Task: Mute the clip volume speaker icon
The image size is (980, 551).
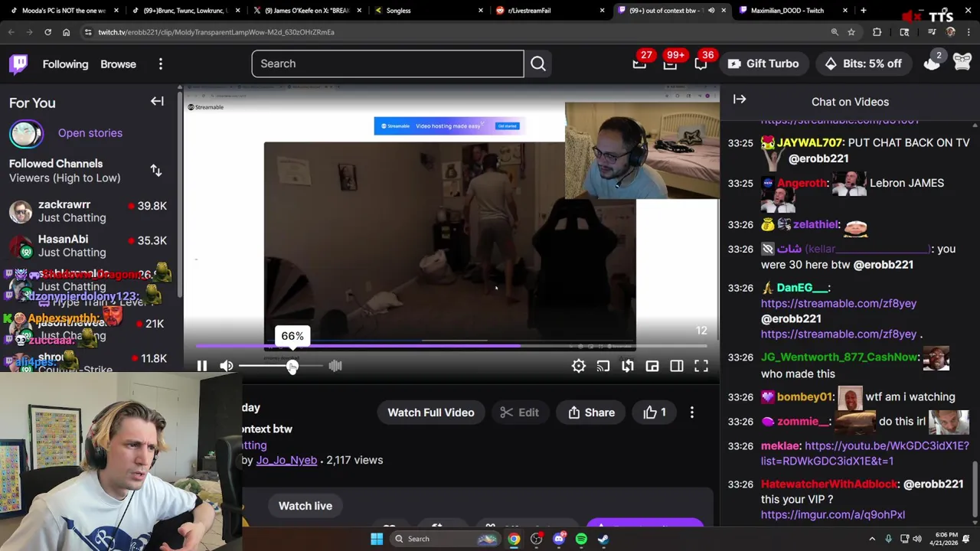Action: [x=227, y=366]
